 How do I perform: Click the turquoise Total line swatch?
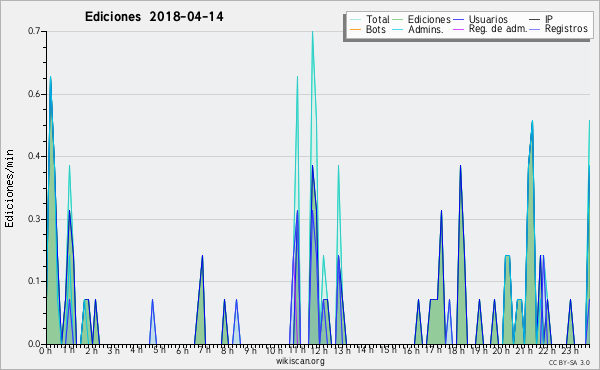point(355,20)
